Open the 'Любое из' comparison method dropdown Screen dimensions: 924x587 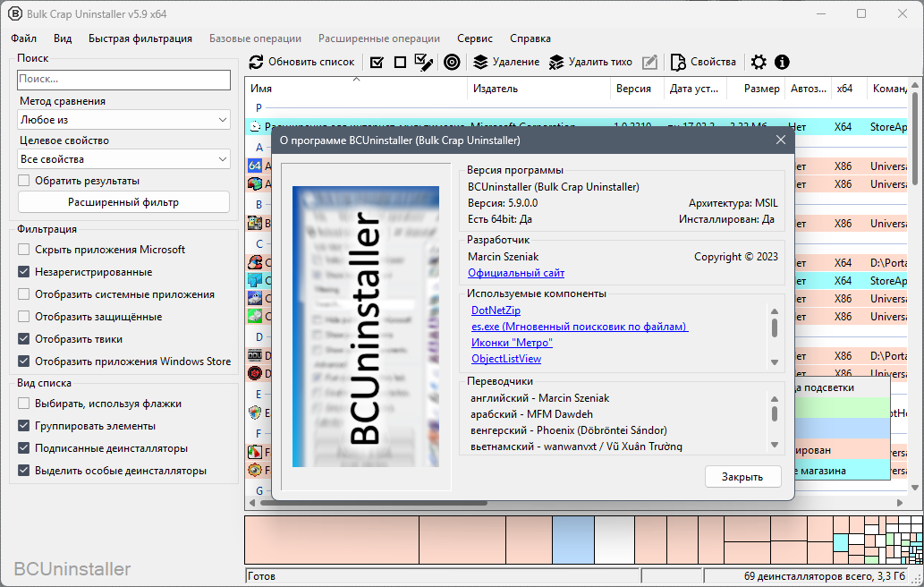coord(123,120)
